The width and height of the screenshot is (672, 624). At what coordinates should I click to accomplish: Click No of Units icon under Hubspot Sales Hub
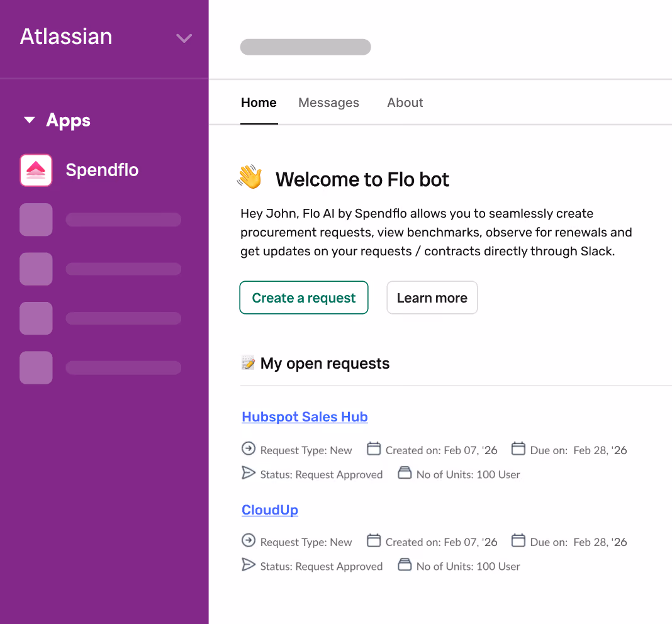pyautogui.click(x=405, y=472)
